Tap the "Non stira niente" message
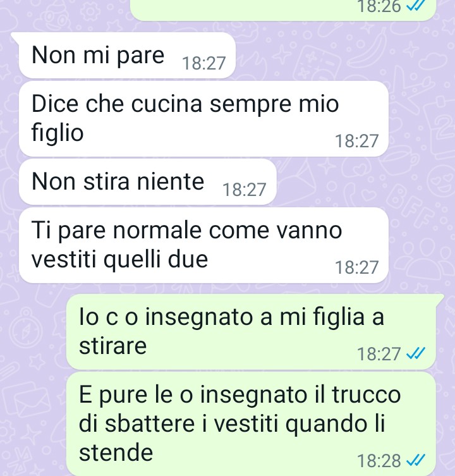Viewport: 455px width, 476px height. pyautogui.click(x=147, y=182)
